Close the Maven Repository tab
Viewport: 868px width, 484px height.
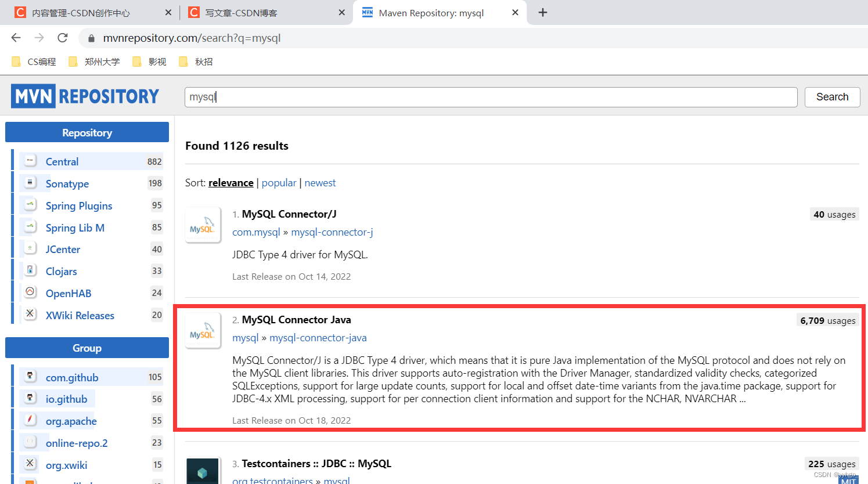(515, 12)
